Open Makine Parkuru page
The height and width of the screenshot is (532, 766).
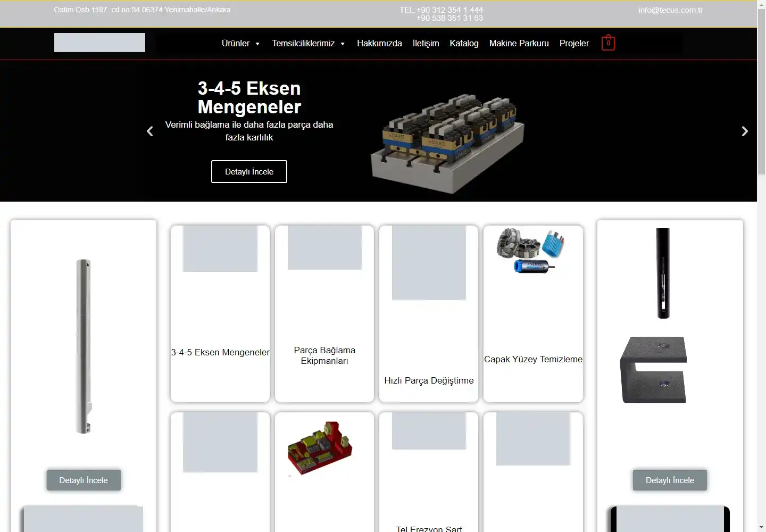(x=519, y=43)
